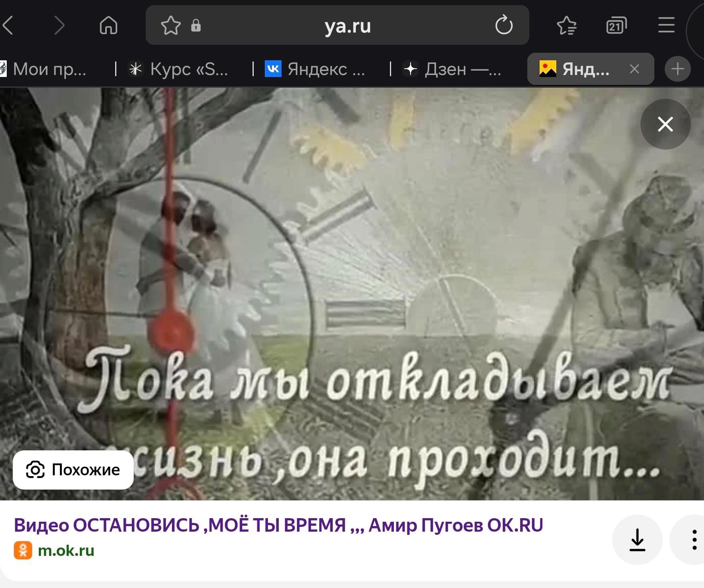Image resolution: width=704 pixels, height=588 pixels.
Task: Open the browser hamburger menu
Action: [666, 26]
